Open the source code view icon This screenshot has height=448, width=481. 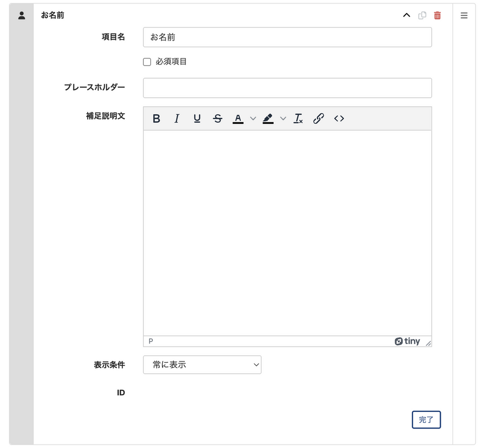point(339,119)
